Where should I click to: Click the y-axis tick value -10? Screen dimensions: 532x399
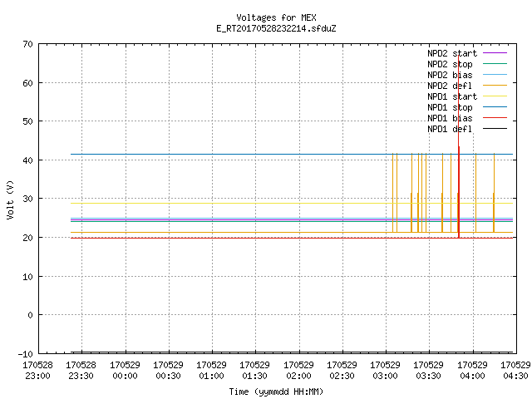25,354
